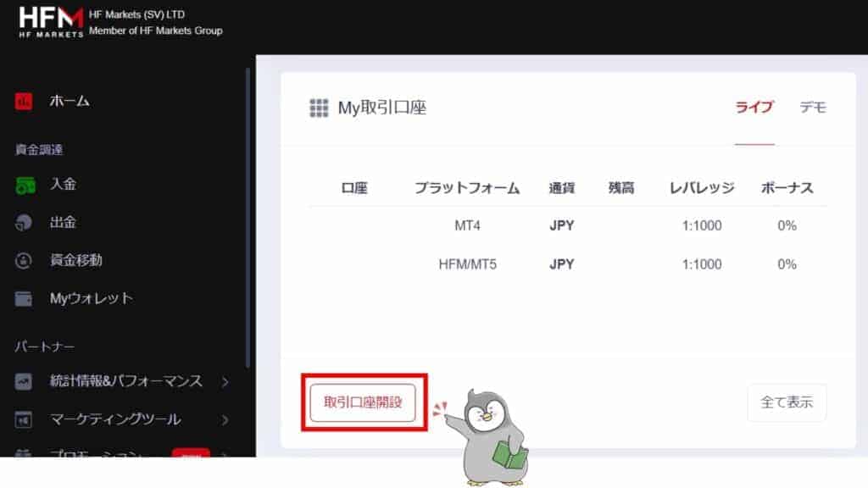Image resolution: width=868 pixels, height=488 pixels.
Task: Click the HFM Markets logo
Action: point(51,22)
